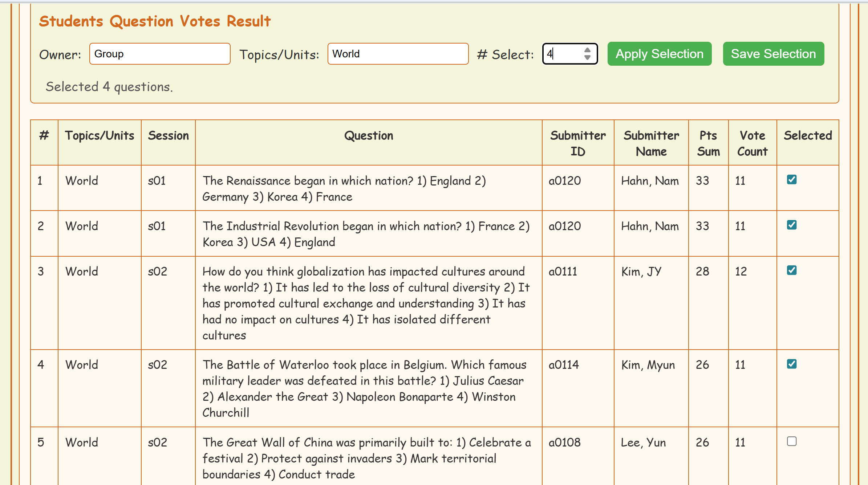Viewport: 868px width, 485px height.
Task: Click into the # Select number field
Action: 563,54
